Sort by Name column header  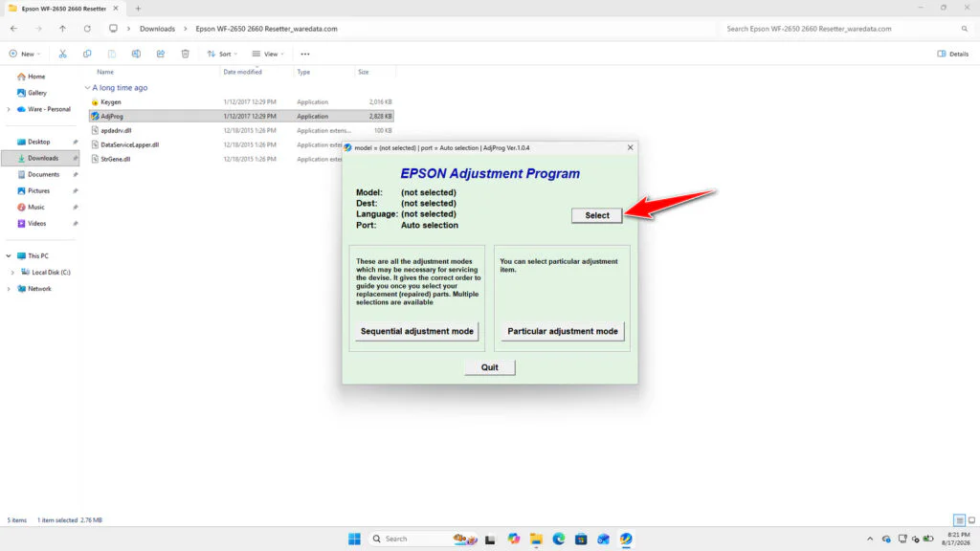(105, 72)
